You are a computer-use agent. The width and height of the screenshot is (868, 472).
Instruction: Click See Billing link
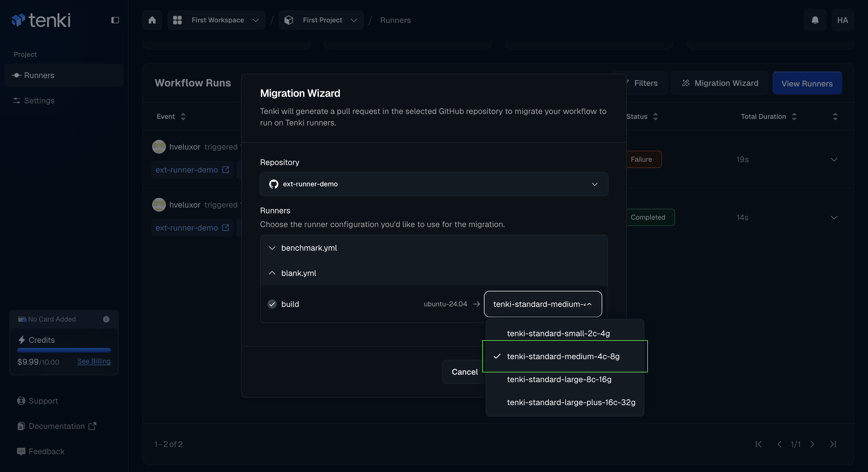click(x=94, y=361)
